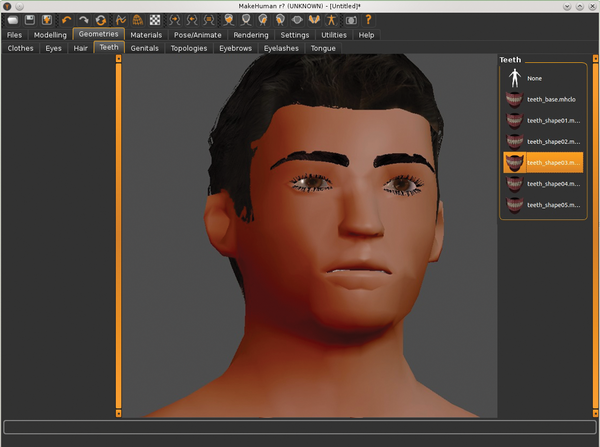The image size is (600, 447).
Task: Open the Modelling tab
Action: point(50,35)
